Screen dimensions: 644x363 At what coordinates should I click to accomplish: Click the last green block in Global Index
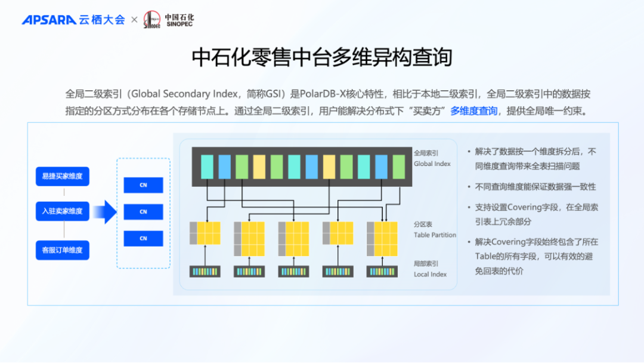click(x=399, y=167)
